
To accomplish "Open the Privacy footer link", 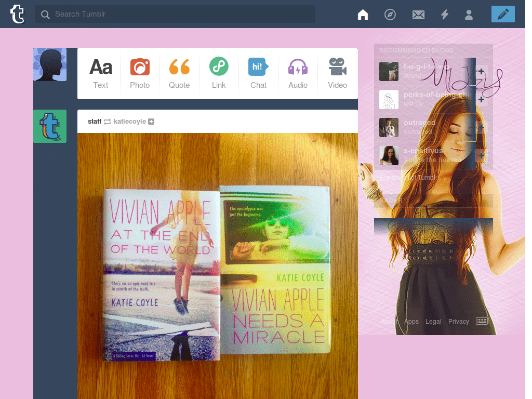I will [458, 321].
